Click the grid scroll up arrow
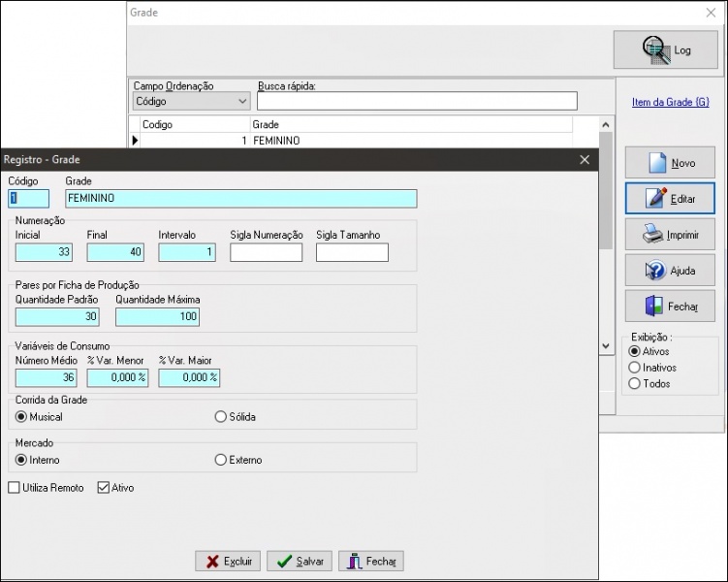Viewport: 728px width, 582px height. (x=606, y=124)
